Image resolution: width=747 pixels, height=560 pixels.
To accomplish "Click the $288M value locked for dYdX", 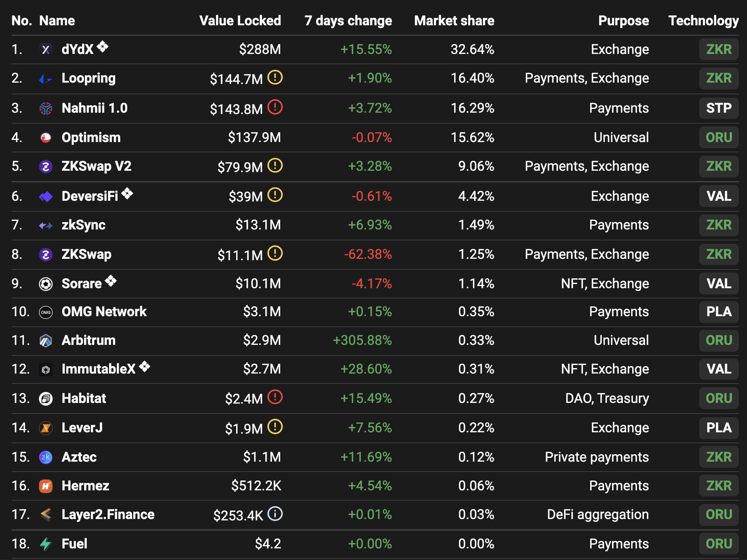I will [x=260, y=50].
